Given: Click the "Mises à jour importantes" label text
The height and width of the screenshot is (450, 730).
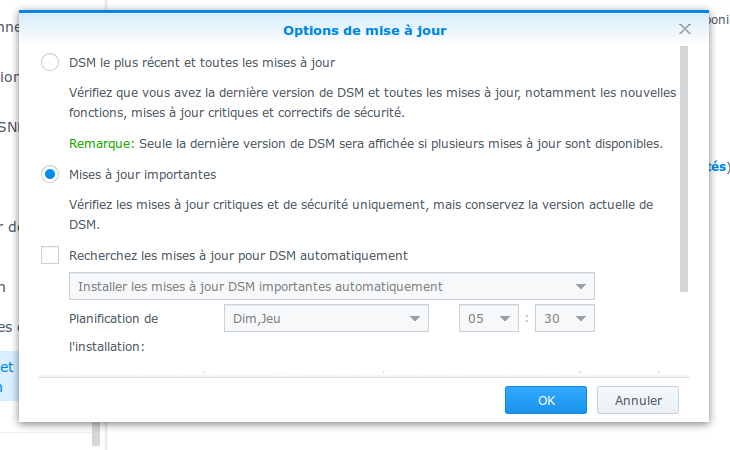Looking at the screenshot, I should point(142,175).
